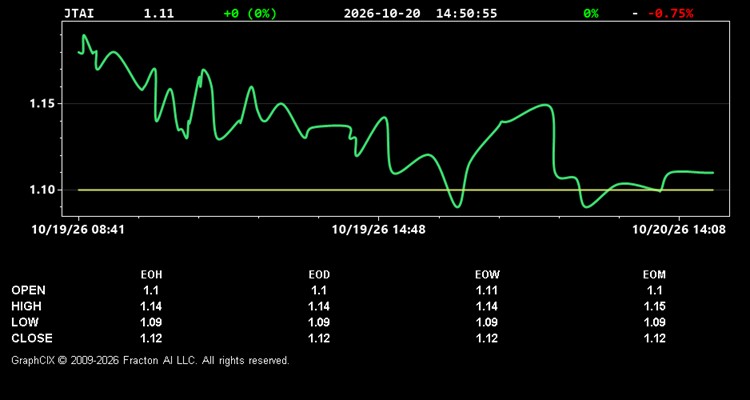Click the 14:50:55 timestamp

[x=466, y=13]
